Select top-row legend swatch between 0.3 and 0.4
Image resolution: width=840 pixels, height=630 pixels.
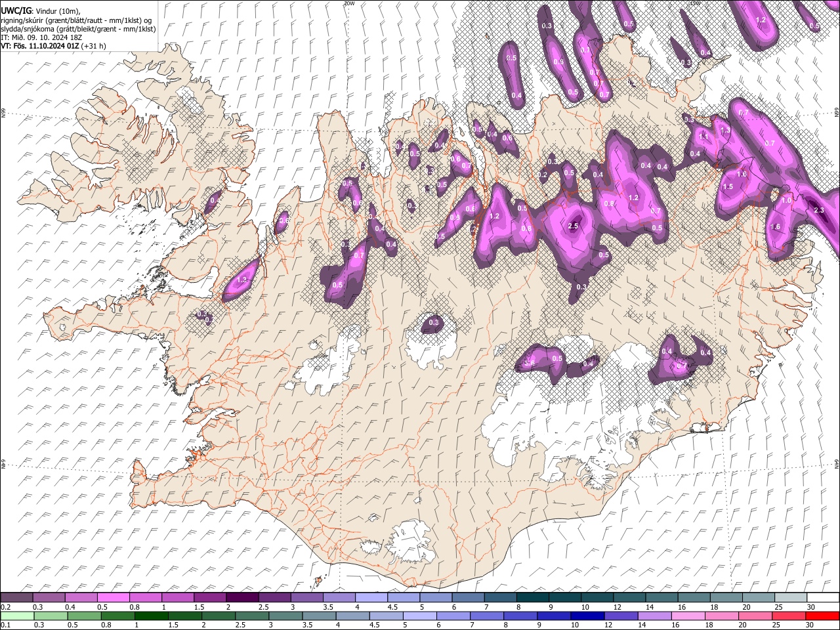tap(49, 597)
